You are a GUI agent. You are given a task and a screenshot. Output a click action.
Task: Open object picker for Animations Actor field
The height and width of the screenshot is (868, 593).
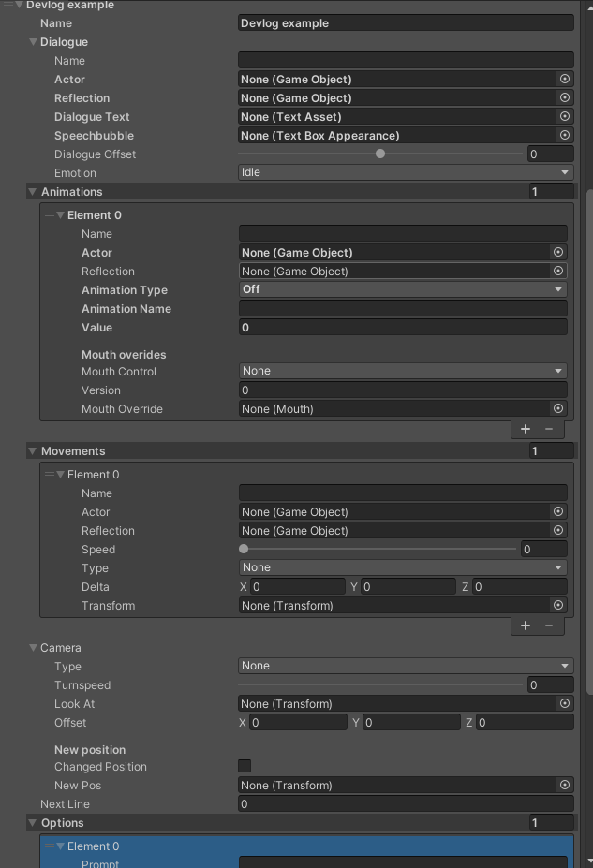(x=558, y=253)
